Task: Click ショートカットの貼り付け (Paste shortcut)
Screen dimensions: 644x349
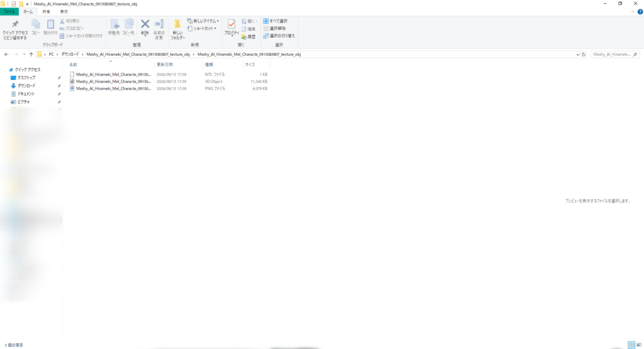Action: 81,36
